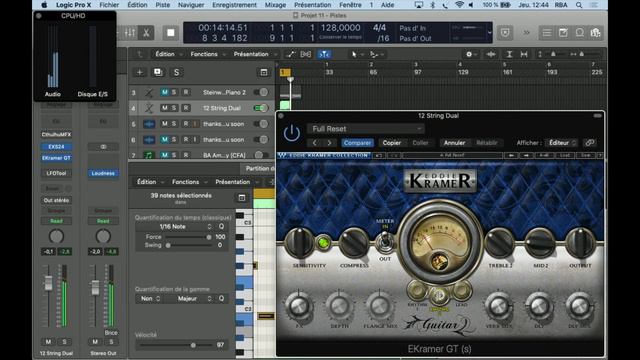Click the Copier button in plugin header
This screenshot has height=360, width=640.
[x=391, y=143]
